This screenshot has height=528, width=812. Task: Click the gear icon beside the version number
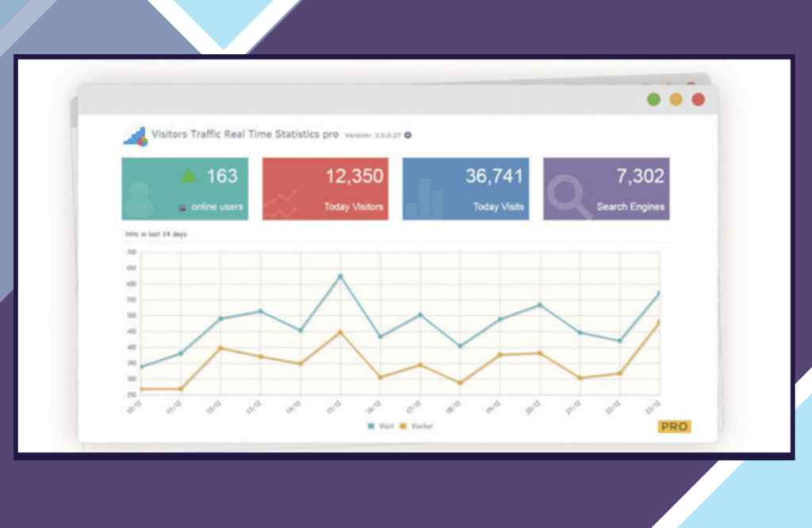(x=408, y=136)
